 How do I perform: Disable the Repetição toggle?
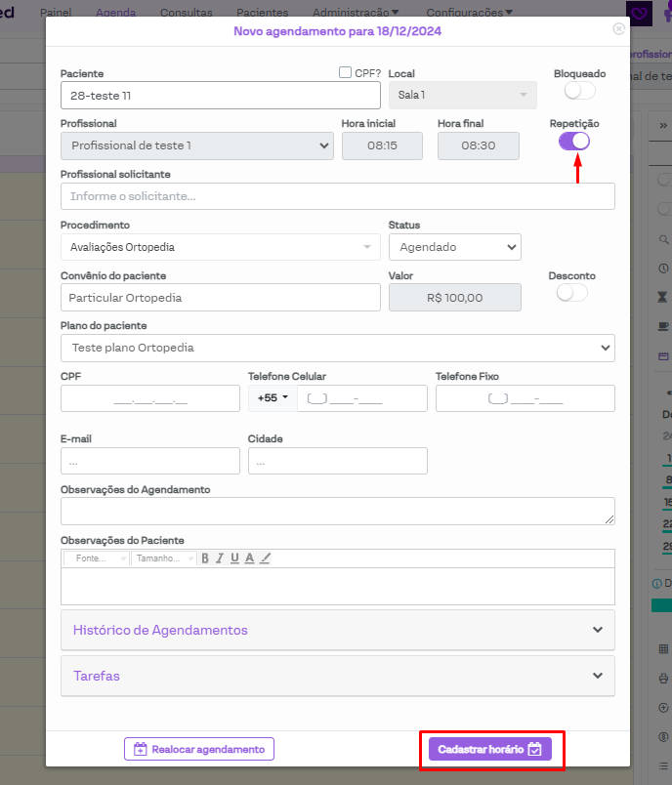pyautogui.click(x=574, y=141)
